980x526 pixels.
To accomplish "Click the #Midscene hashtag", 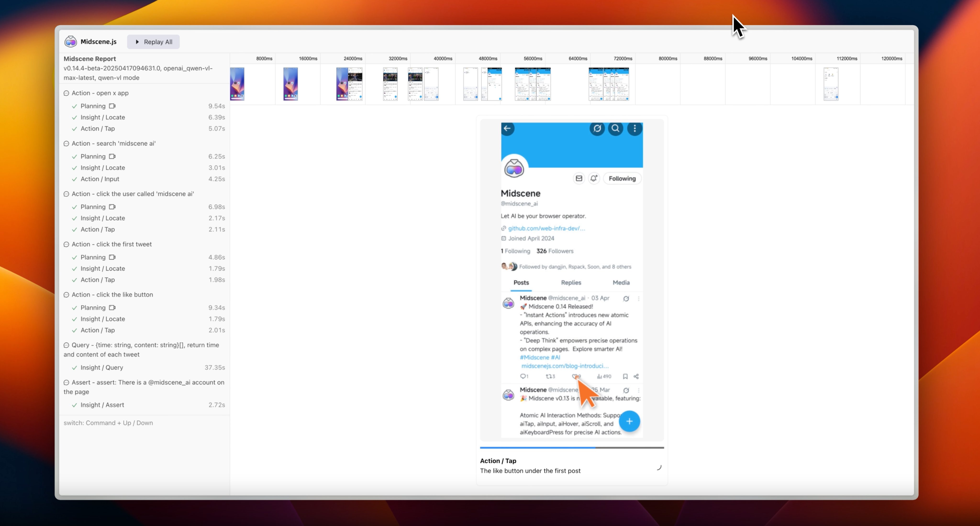I will click(x=535, y=357).
